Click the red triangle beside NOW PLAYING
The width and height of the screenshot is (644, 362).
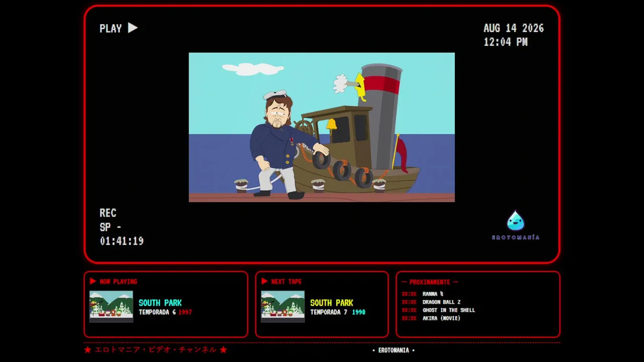point(93,281)
